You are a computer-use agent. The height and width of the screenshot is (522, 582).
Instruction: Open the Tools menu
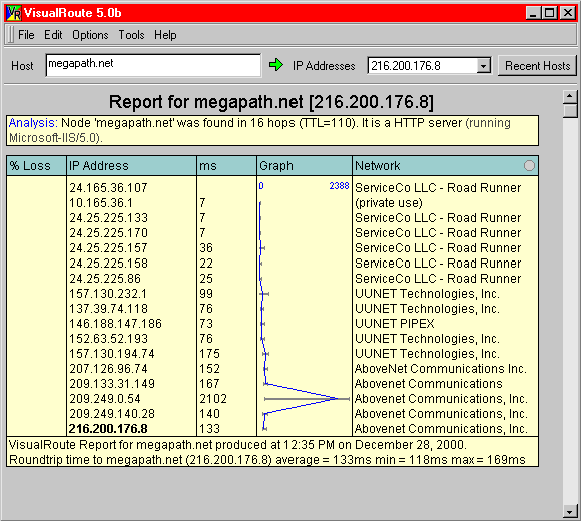click(131, 35)
